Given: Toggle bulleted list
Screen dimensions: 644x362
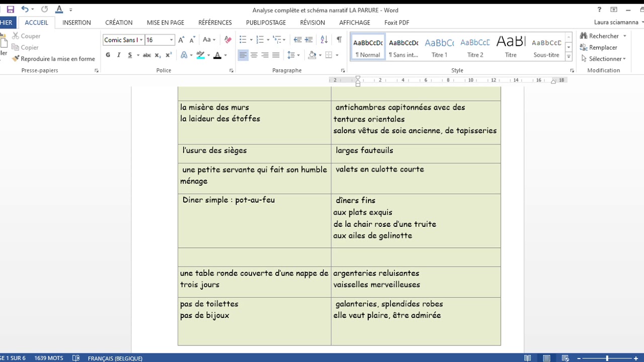Looking at the screenshot, I should point(243,40).
